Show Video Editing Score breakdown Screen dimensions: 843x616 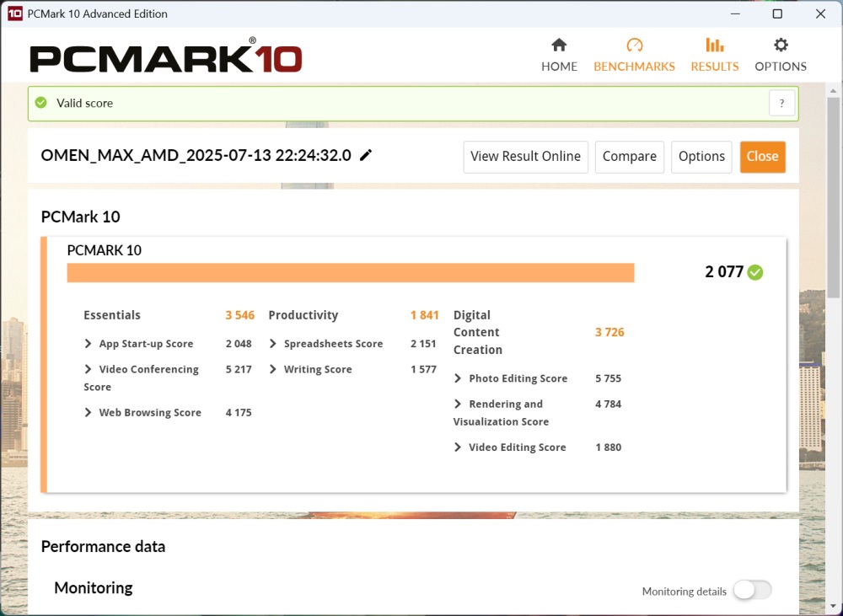[459, 447]
